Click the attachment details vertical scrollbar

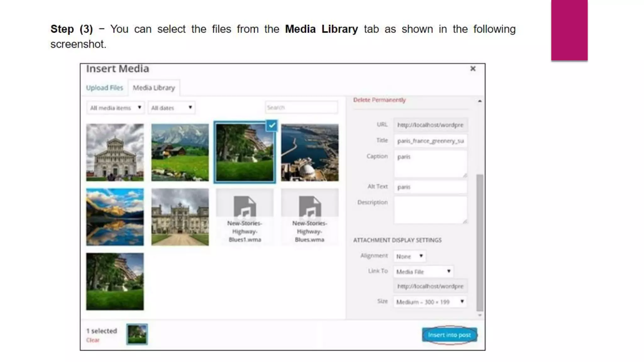point(480,242)
